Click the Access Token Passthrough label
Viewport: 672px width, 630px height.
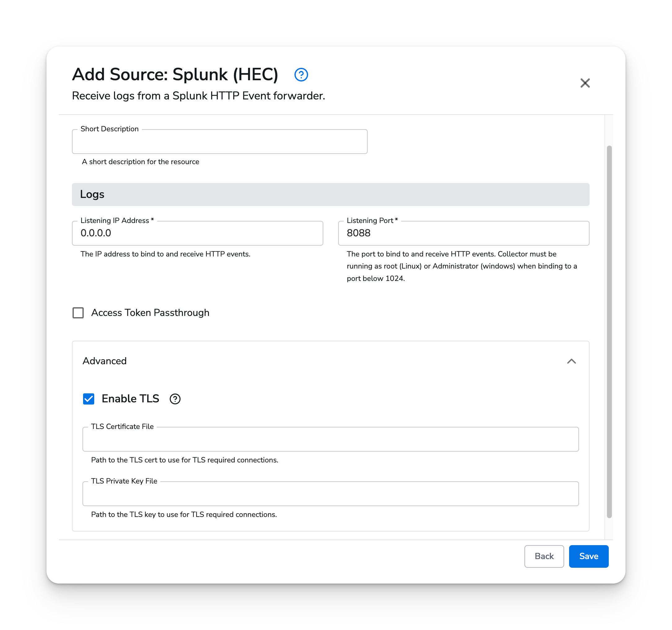(150, 313)
